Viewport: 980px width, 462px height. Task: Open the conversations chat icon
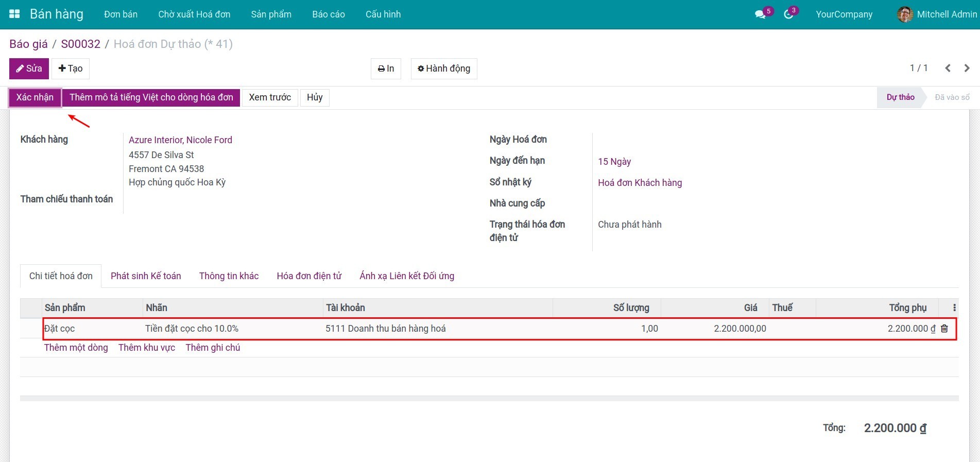click(x=760, y=14)
